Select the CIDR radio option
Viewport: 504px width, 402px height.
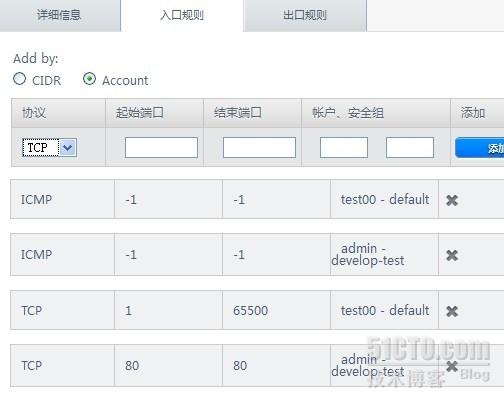click(x=20, y=79)
